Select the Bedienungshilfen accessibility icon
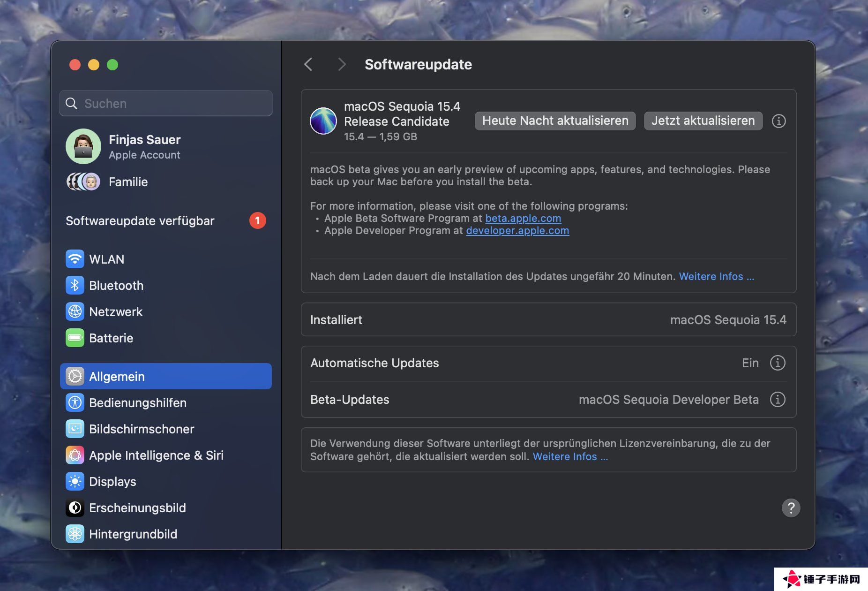The image size is (868, 591). pyautogui.click(x=75, y=402)
